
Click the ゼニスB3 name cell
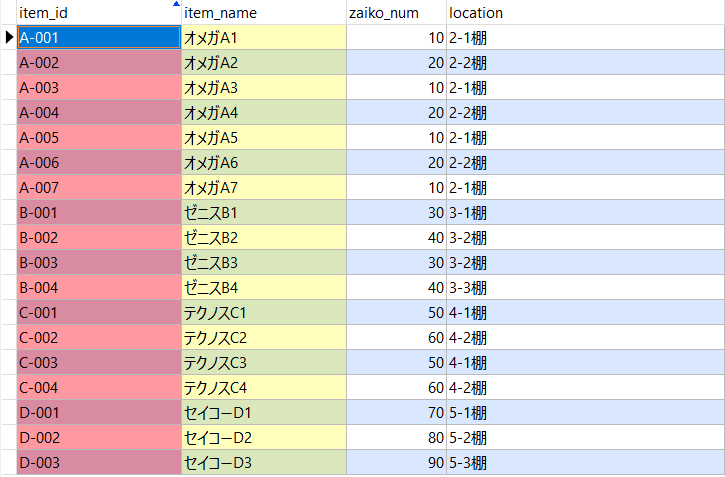pyautogui.click(x=264, y=262)
